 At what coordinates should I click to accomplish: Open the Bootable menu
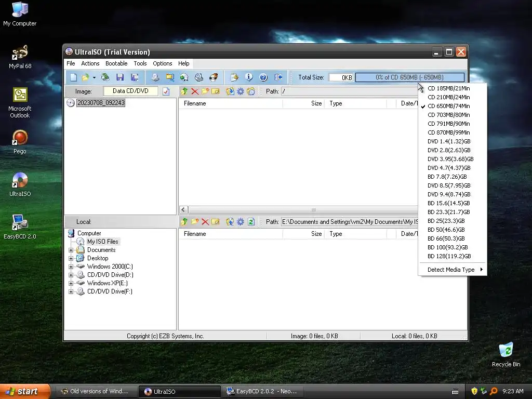pos(116,63)
